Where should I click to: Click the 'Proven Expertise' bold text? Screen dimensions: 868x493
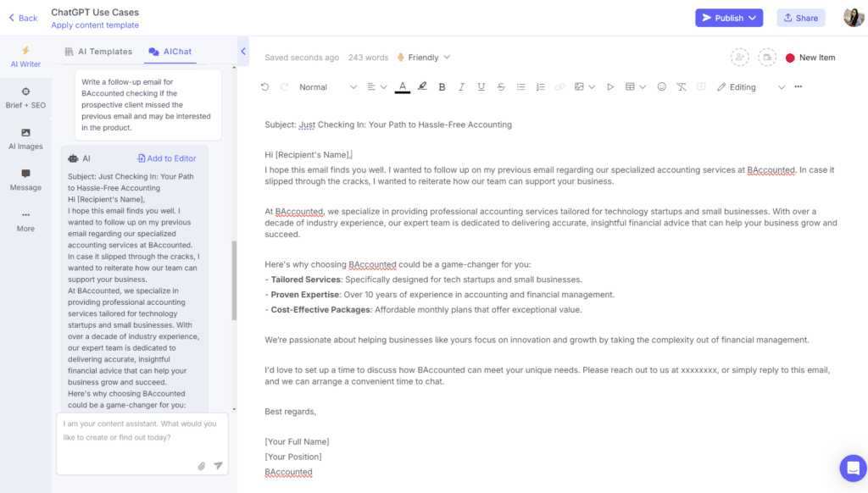pyautogui.click(x=305, y=295)
